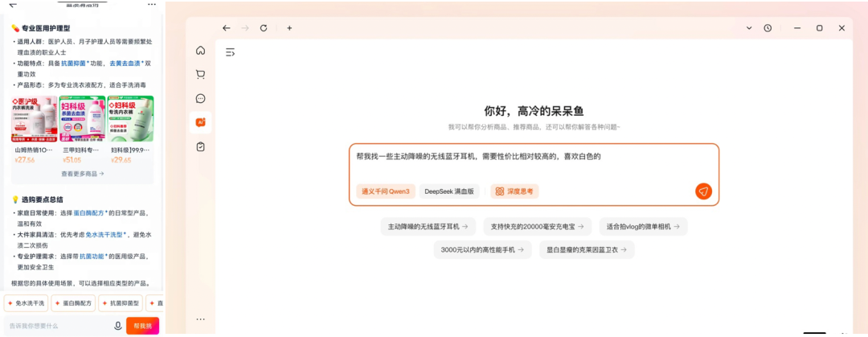Expand the three-dot more menu in sidebar
This screenshot has width=868, height=337.
[200, 319]
